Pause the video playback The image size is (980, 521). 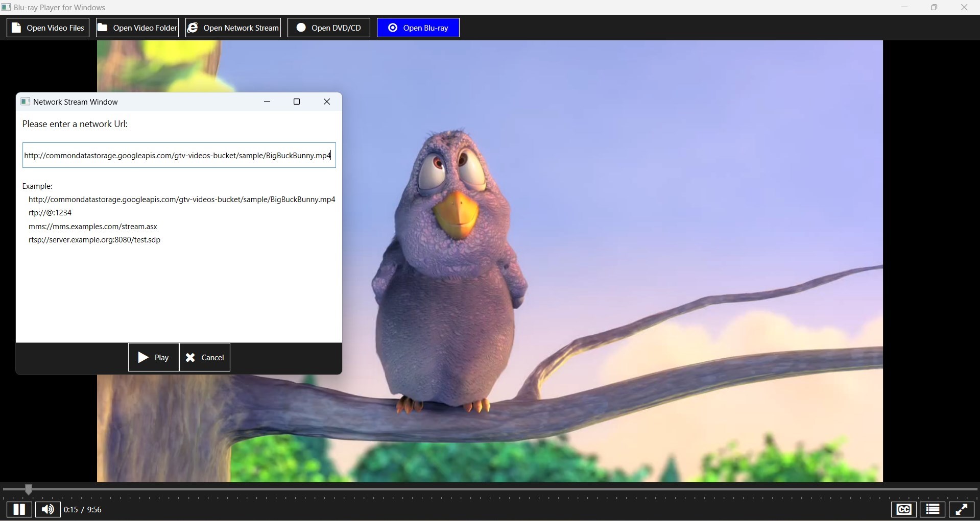point(19,509)
